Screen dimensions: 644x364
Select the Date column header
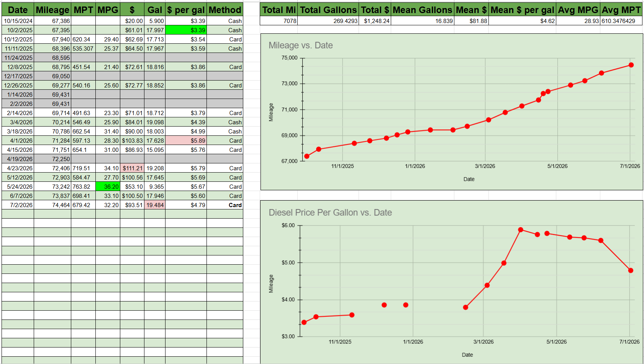pyautogui.click(x=18, y=10)
